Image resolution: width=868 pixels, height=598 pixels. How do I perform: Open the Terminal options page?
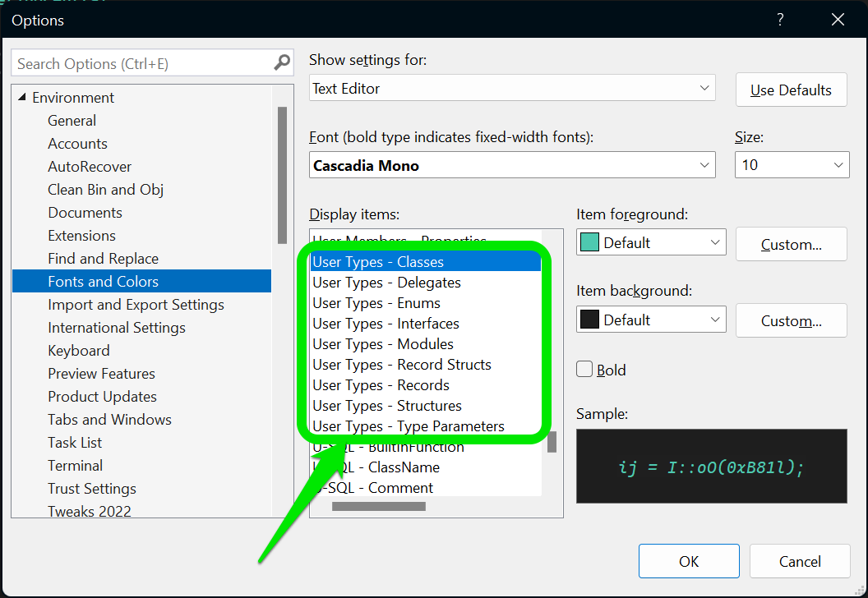point(76,466)
